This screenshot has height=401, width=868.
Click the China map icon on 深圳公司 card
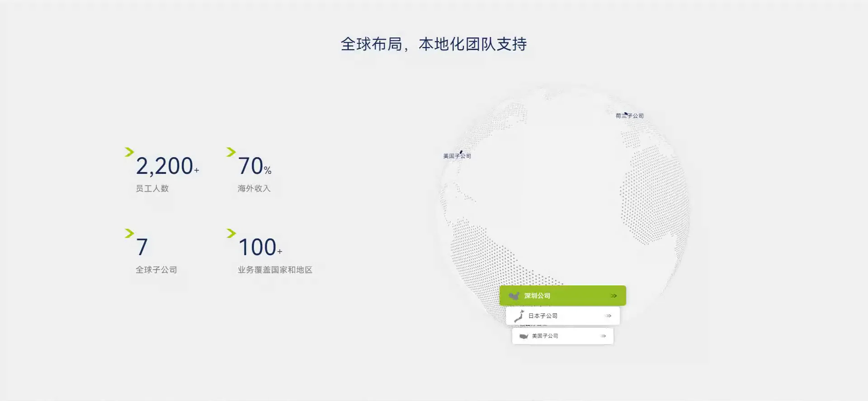[514, 296]
